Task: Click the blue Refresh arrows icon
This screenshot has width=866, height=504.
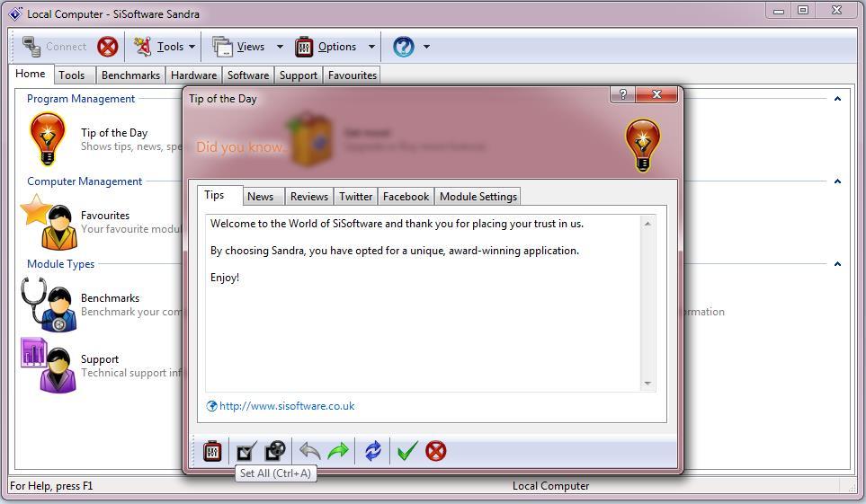Action: pos(373,452)
